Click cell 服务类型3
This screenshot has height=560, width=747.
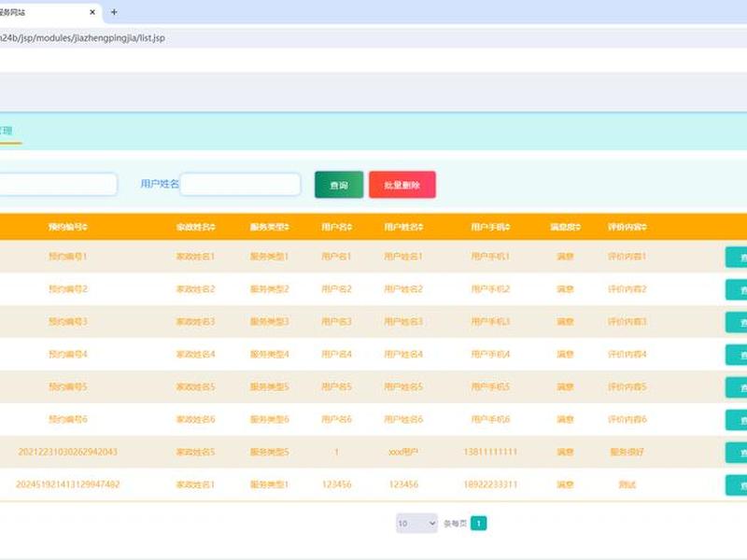click(270, 321)
